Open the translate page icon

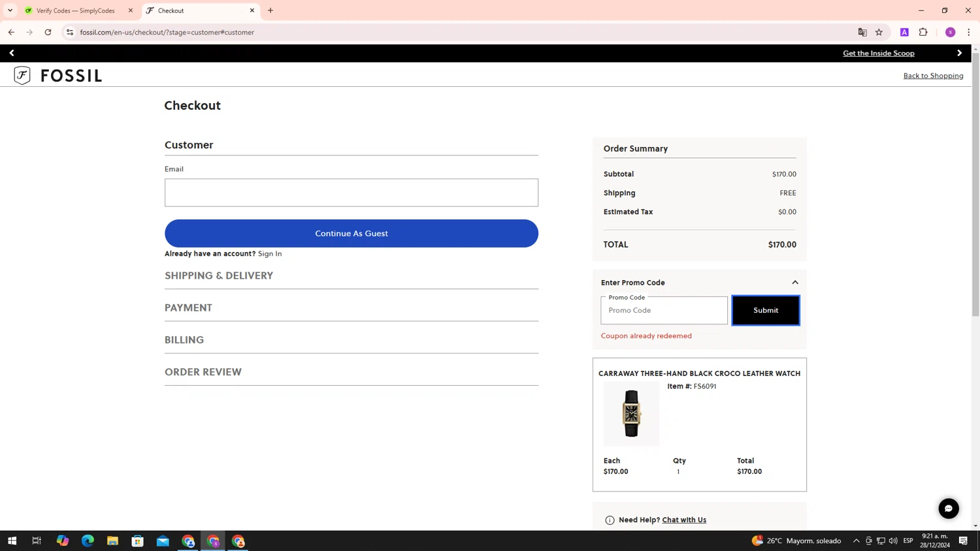(x=862, y=32)
